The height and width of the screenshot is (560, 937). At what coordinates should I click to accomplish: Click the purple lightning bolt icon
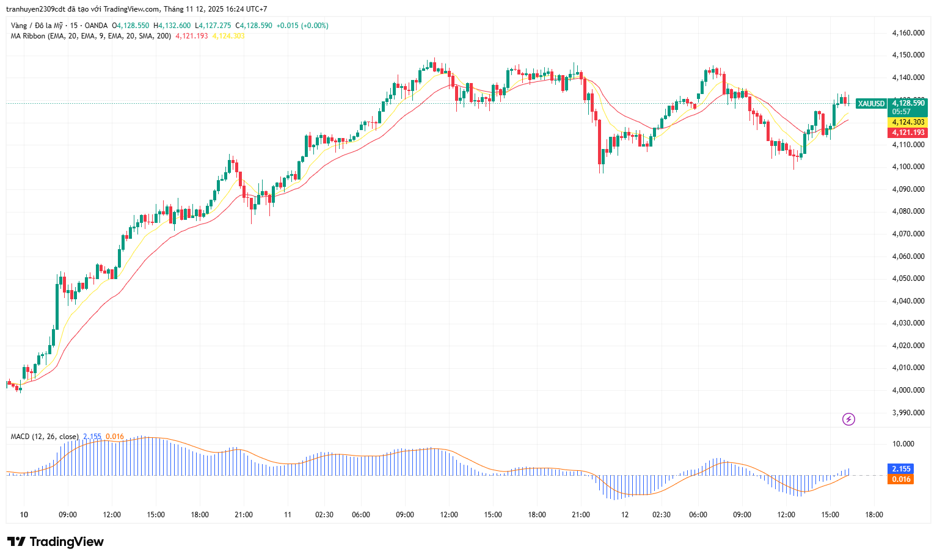[x=848, y=419]
